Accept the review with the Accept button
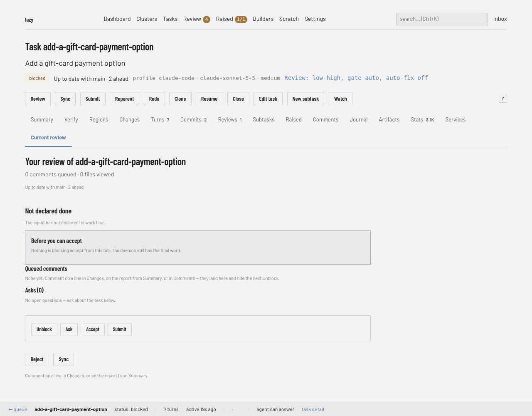Viewport: 532px width, 416px height. click(x=93, y=329)
